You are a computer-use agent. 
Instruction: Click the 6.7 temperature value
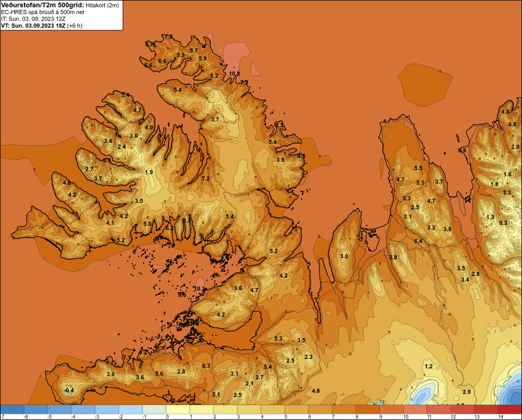point(150,44)
